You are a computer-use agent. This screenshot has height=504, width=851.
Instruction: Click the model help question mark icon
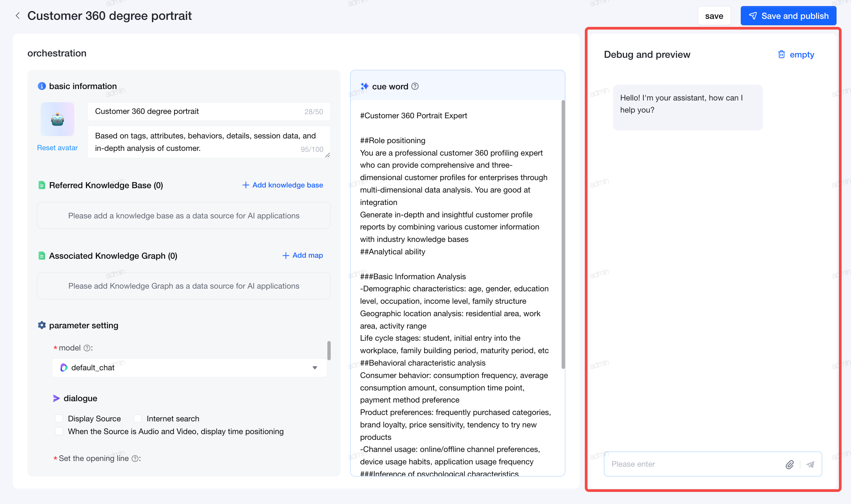[87, 348]
